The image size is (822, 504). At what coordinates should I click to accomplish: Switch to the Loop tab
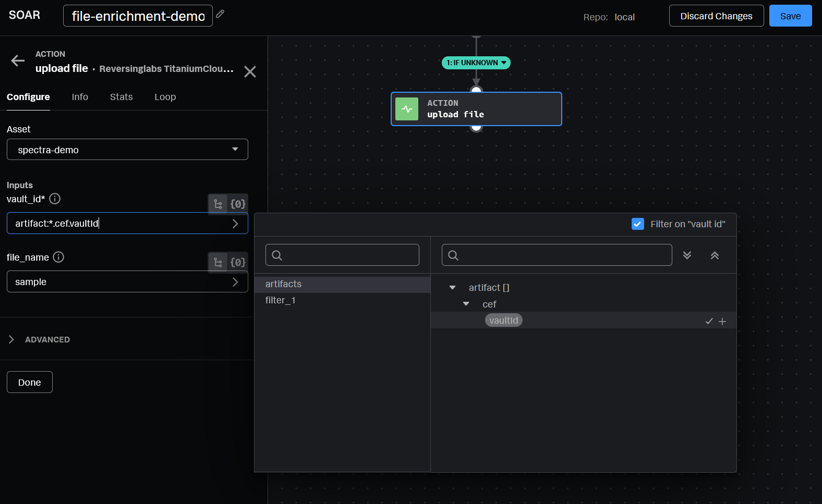pyautogui.click(x=165, y=97)
